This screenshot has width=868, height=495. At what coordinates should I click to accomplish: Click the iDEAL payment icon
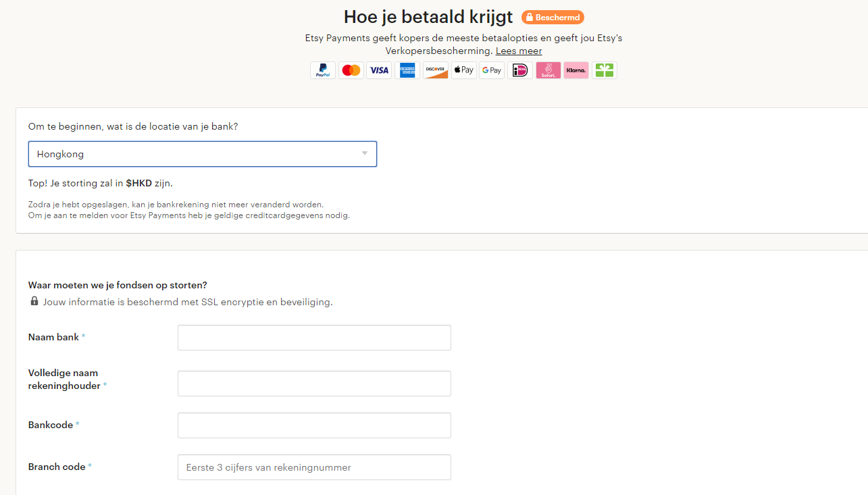coord(520,70)
